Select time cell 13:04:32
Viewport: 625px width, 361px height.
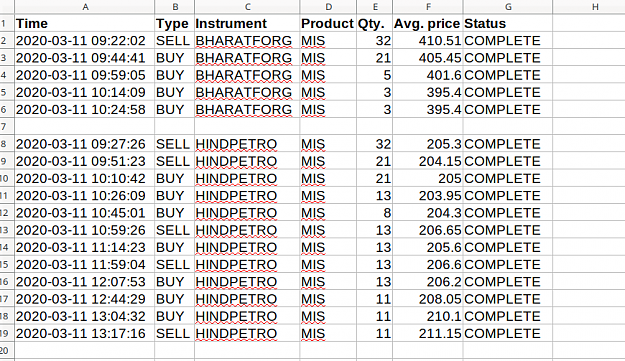85,316
